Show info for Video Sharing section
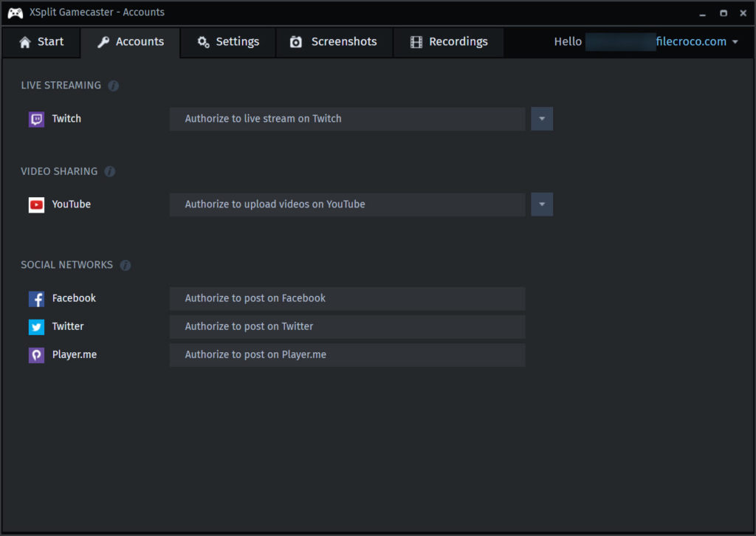This screenshot has height=536, width=756. [110, 171]
